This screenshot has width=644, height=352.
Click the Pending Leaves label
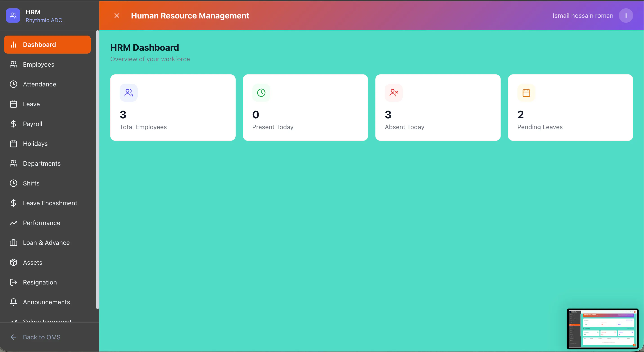tap(540, 127)
